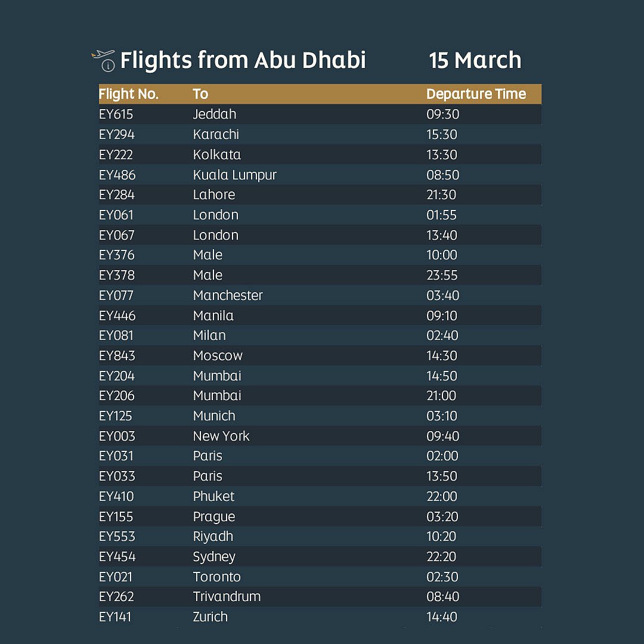Click the To column header
This screenshot has height=644, width=644.
tap(200, 94)
